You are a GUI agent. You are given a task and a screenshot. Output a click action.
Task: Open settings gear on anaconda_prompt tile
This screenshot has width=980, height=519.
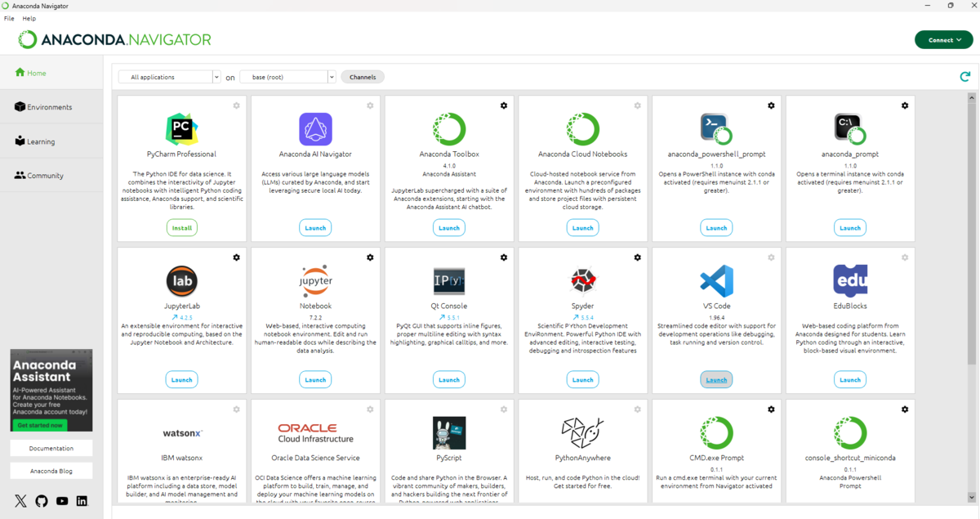pos(905,105)
